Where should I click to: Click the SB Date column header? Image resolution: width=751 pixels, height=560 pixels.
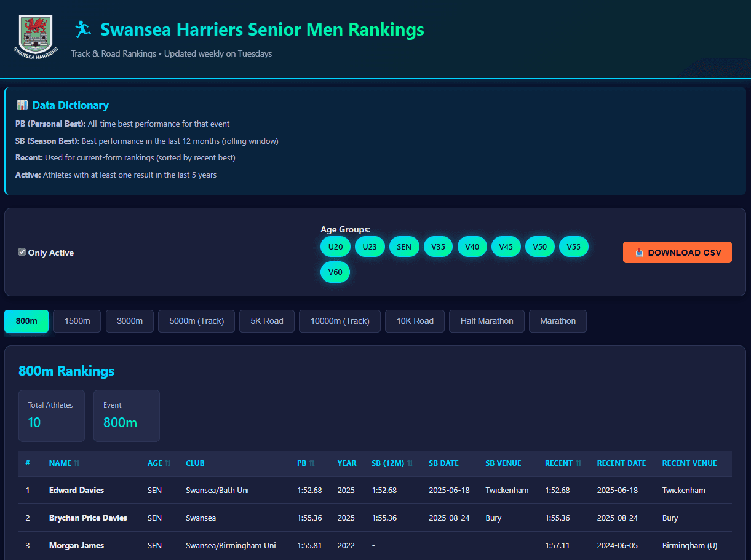[443, 463]
